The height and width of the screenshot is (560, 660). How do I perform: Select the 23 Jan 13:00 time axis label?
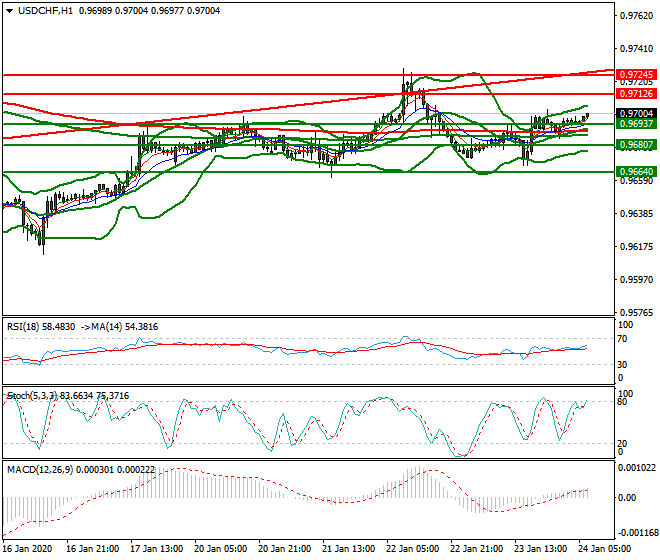(540, 549)
